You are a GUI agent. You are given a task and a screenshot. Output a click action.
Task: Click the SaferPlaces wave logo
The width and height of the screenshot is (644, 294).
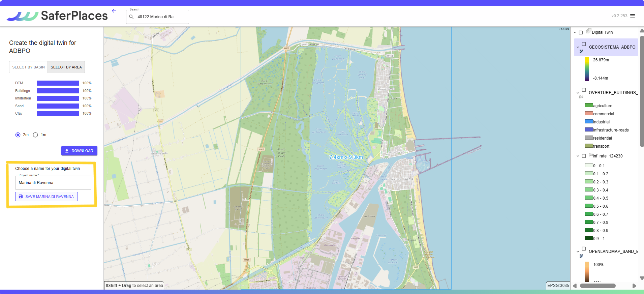click(22, 16)
